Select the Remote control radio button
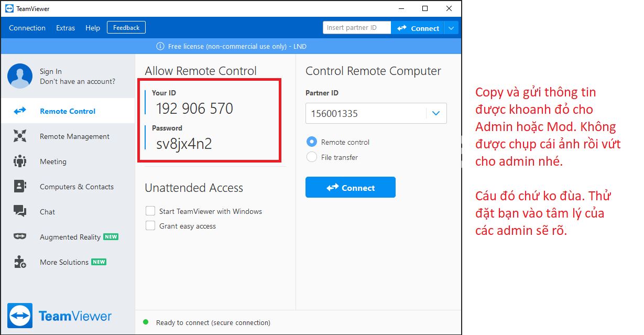 pyautogui.click(x=312, y=142)
